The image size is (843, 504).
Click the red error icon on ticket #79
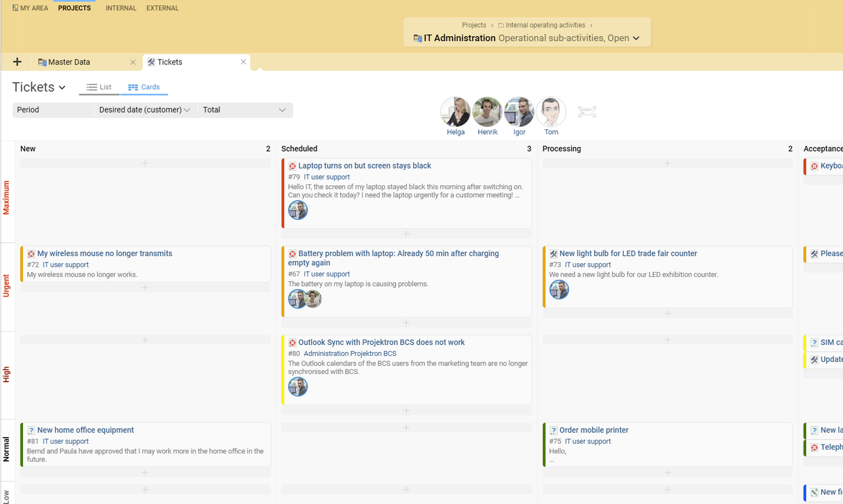[x=292, y=166]
